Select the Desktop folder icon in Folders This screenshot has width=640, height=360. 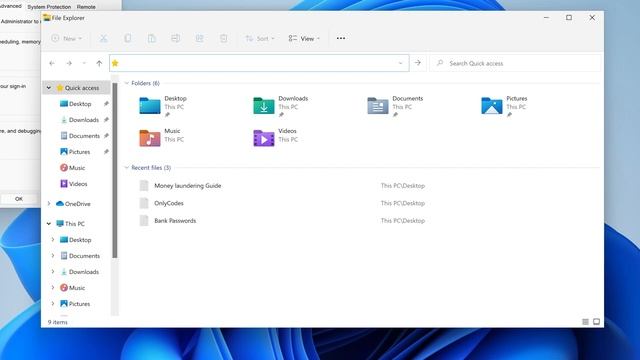150,105
